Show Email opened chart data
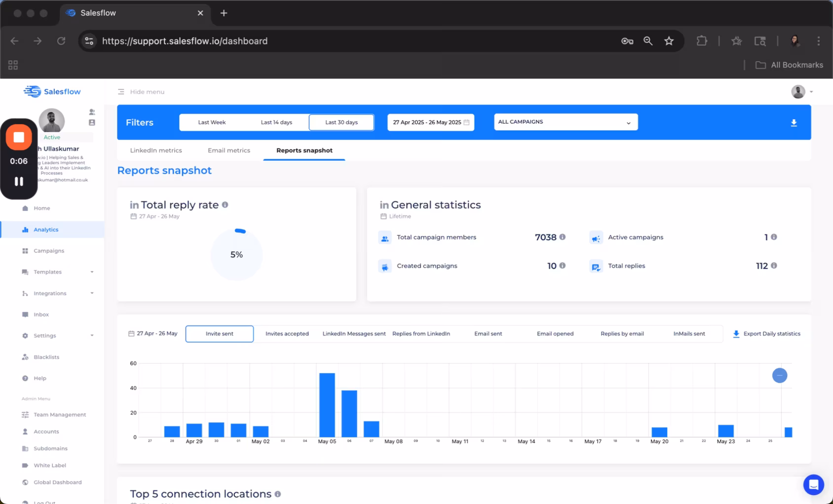Image resolution: width=833 pixels, height=504 pixels. coord(555,334)
